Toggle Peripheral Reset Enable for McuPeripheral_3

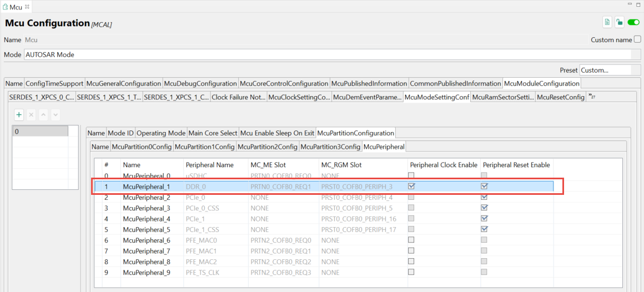coord(484,208)
